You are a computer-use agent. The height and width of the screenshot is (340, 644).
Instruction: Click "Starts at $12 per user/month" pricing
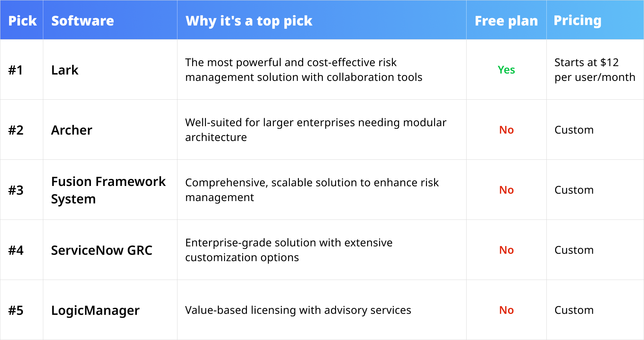pos(594,70)
